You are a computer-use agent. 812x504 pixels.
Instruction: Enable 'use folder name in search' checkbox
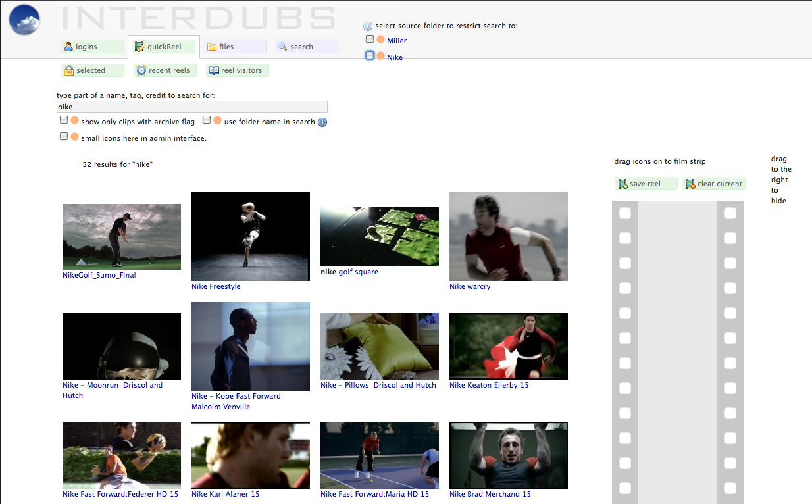[207, 120]
